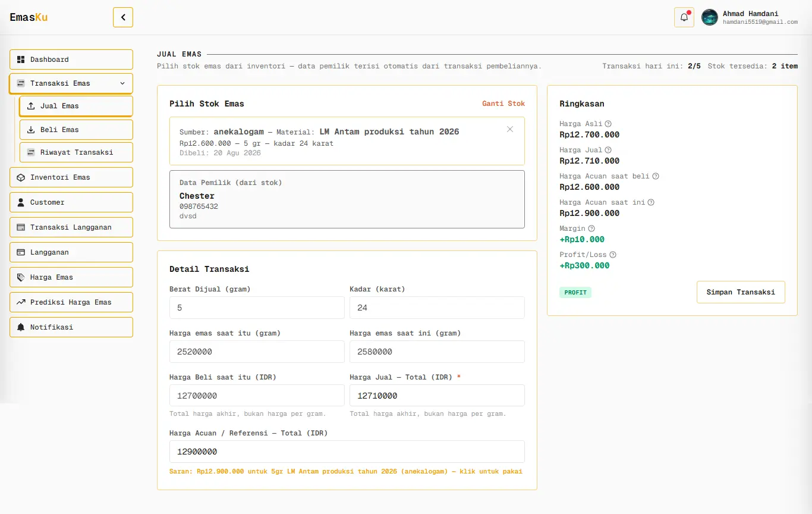812x514 pixels.
Task: Go to Harga Emas page
Action: coord(71,277)
